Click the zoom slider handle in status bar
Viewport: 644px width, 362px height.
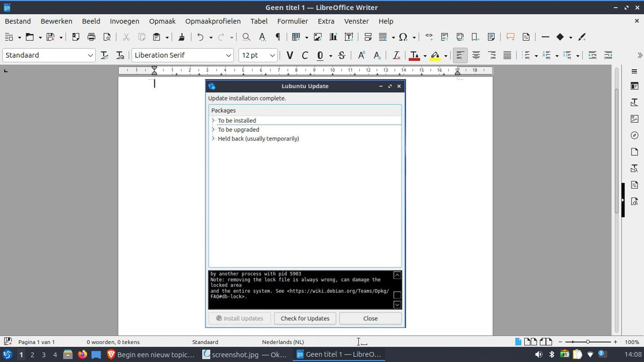point(588,342)
